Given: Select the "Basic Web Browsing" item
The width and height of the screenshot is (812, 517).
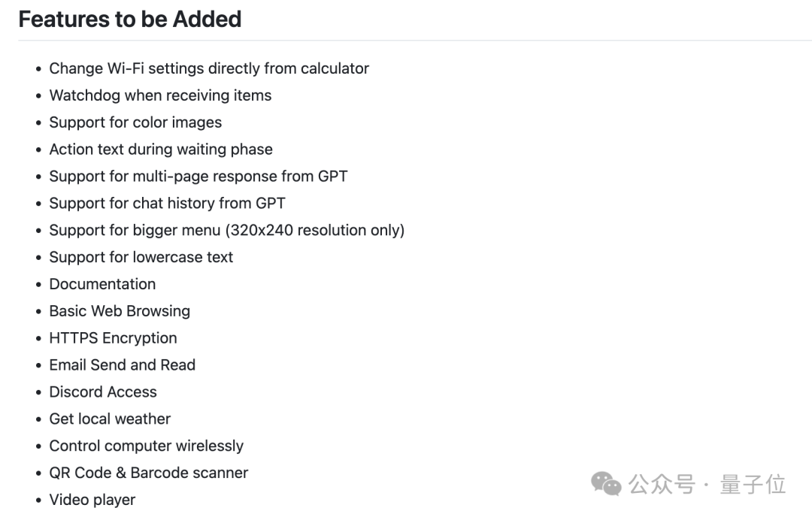Looking at the screenshot, I should (x=120, y=311).
